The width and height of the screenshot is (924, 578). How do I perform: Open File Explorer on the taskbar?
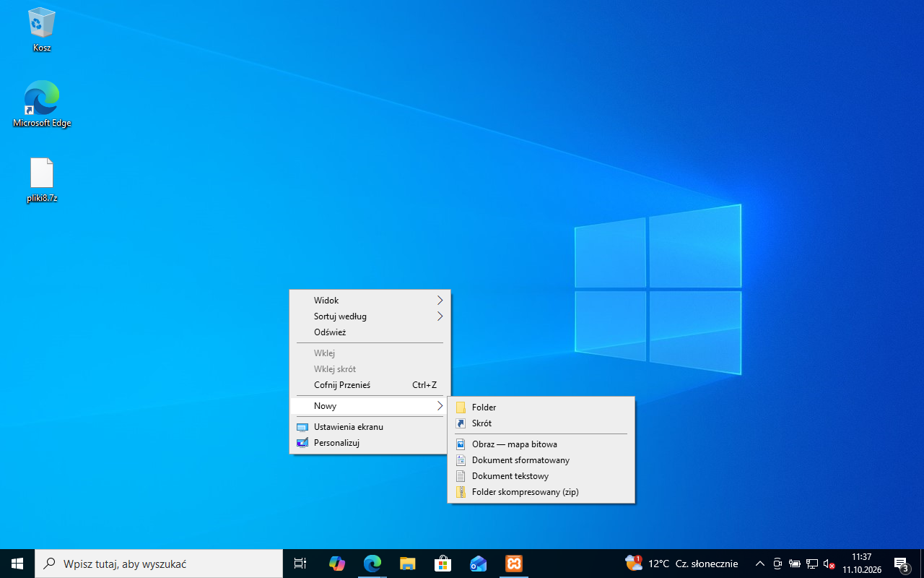407,564
